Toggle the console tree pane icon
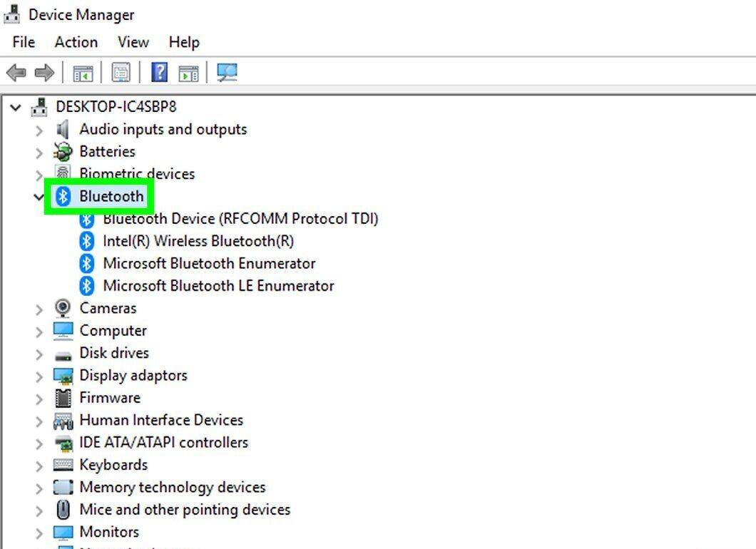The width and height of the screenshot is (756, 549). [x=83, y=73]
